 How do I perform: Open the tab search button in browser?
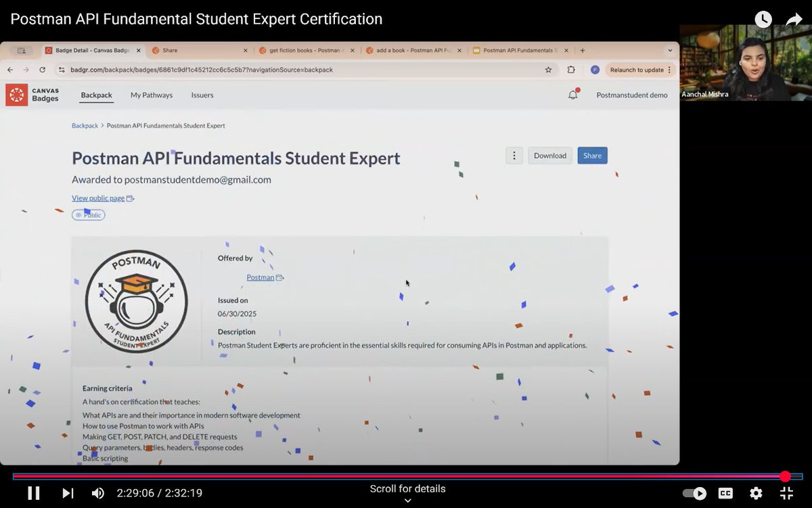[21, 50]
